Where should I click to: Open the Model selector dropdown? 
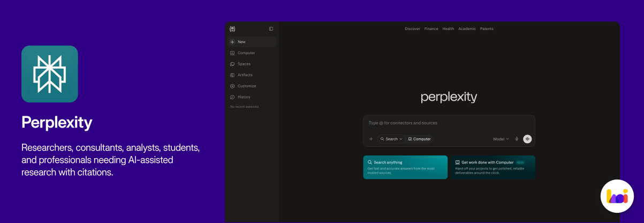[x=501, y=139]
